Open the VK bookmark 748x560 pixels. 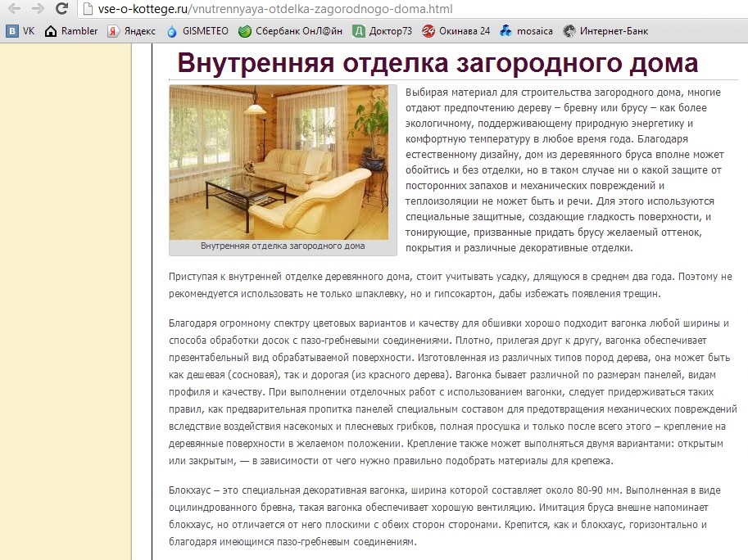coord(20,31)
